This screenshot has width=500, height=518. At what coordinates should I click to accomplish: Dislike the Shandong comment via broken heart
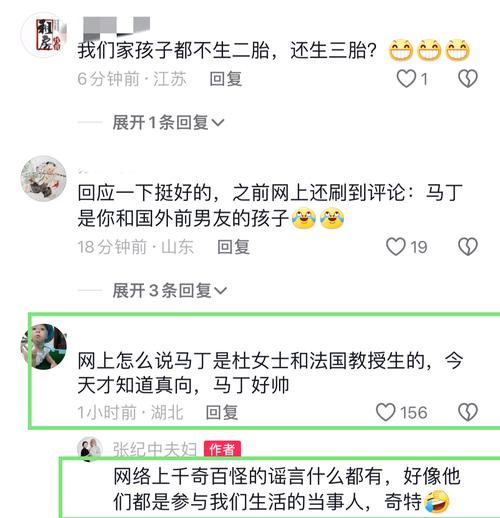[468, 247]
